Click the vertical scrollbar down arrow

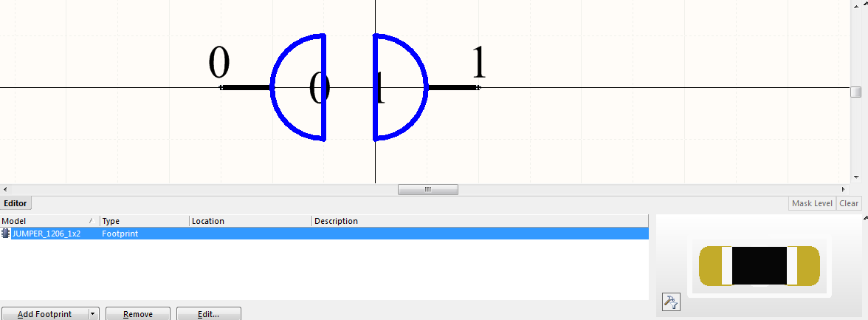856,177
